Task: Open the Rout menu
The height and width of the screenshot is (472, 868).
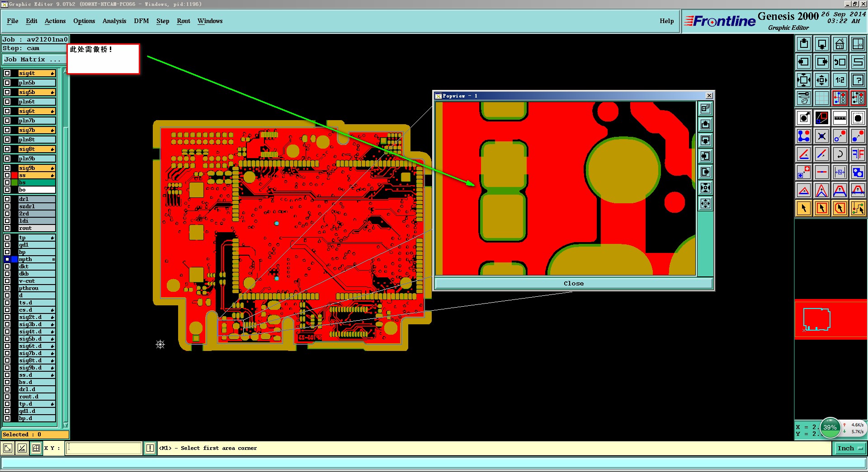Action: (184, 21)
